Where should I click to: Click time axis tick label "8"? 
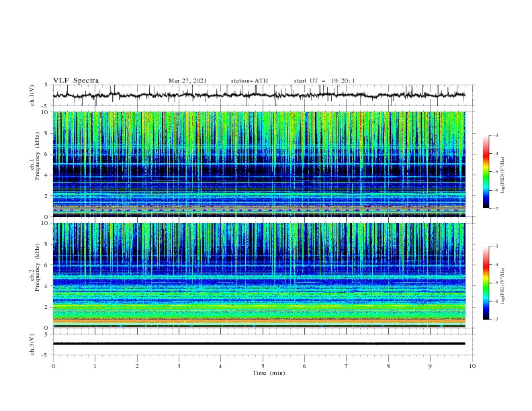388,366
